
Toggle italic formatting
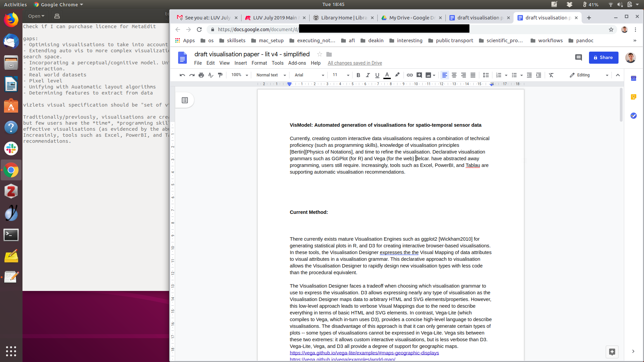coord(368,75)
